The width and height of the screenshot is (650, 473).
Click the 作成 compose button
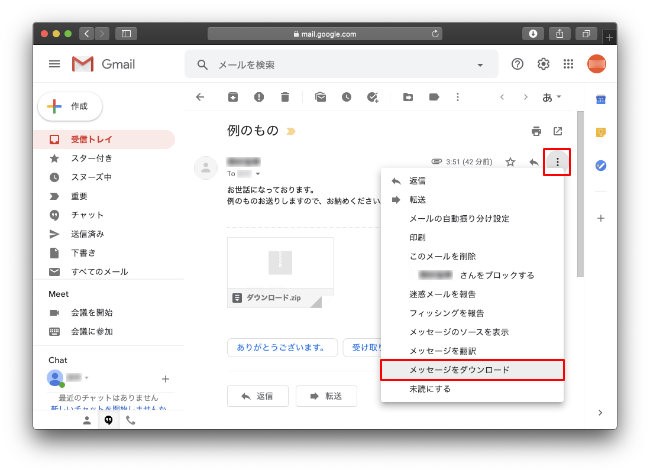pos(70,106)
